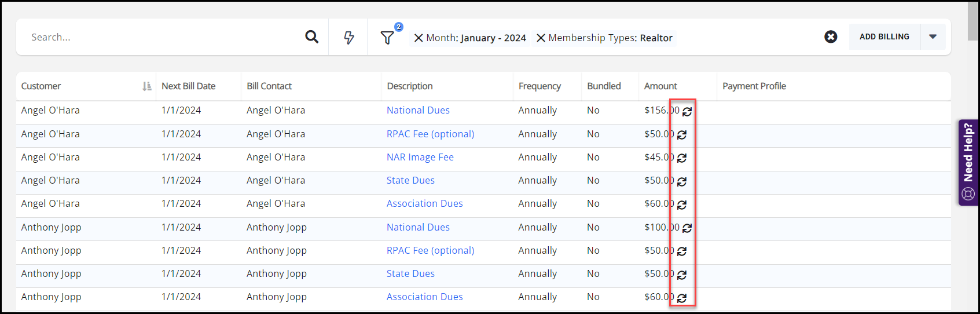Click recurring icon for Anthony Jopp's $100.00 National Dues
The width and height of the screenshot is (980, 314).
(687, 228)
